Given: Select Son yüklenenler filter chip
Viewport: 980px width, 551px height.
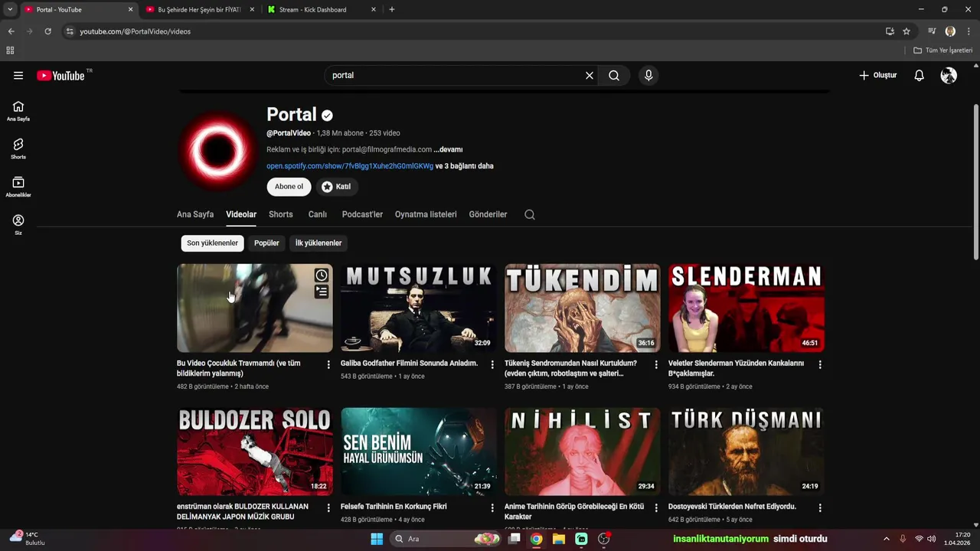Looking at the screenshot, I should point(212,243).
